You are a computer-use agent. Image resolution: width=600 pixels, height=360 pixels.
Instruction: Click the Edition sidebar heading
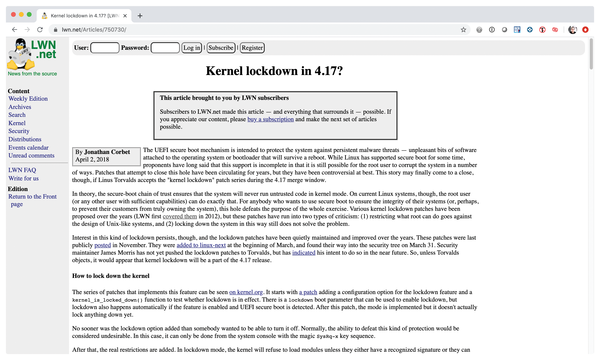pos(18,189)
